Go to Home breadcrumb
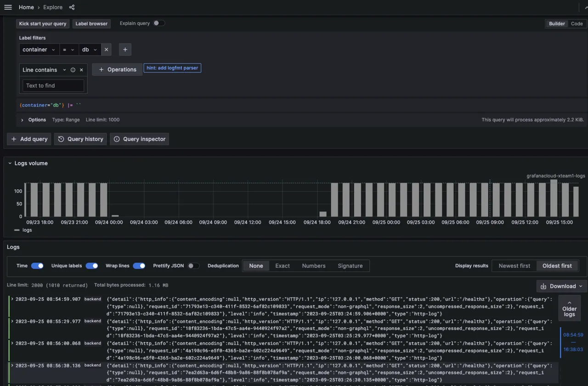This screenshot has height=386, width=588. pyautogui.click(x=26, y=7)
